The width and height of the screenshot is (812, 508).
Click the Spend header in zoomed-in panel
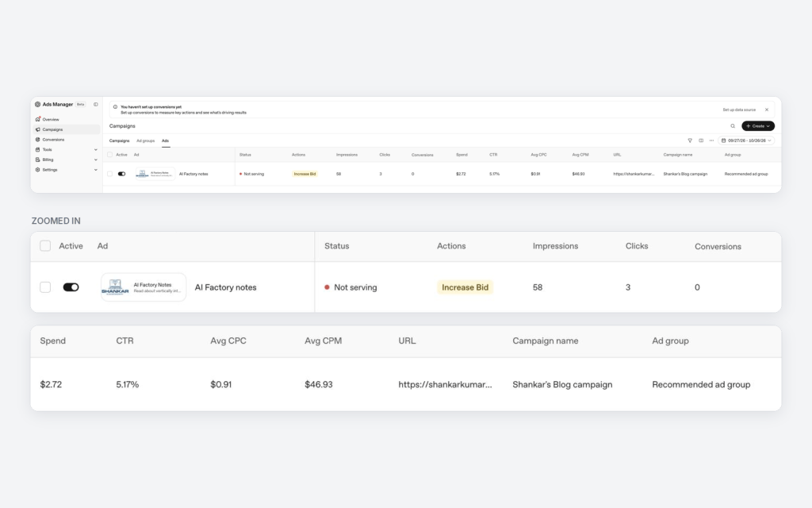coord(53,341)
